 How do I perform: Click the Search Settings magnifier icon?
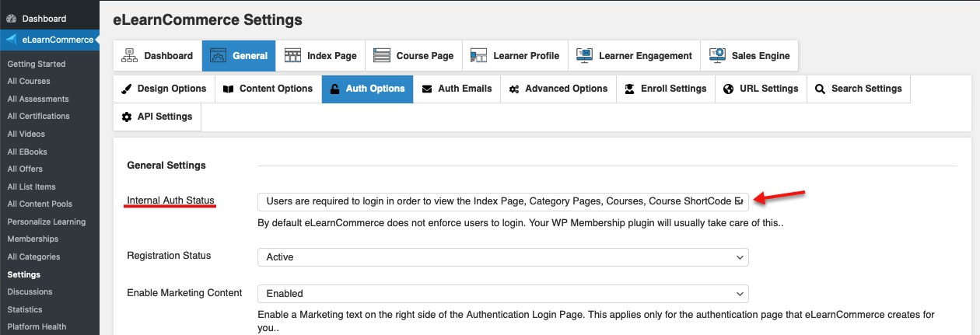[x=820, y=89]
